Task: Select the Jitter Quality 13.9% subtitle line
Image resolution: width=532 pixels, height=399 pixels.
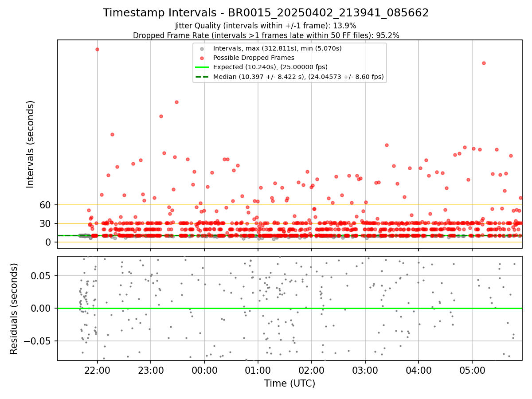Action: (266, 26)
